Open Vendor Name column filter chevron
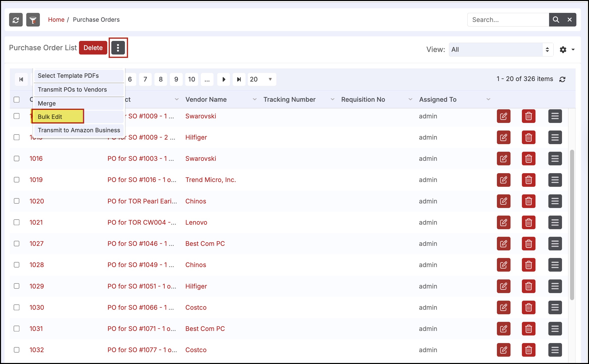 [255, 99]
